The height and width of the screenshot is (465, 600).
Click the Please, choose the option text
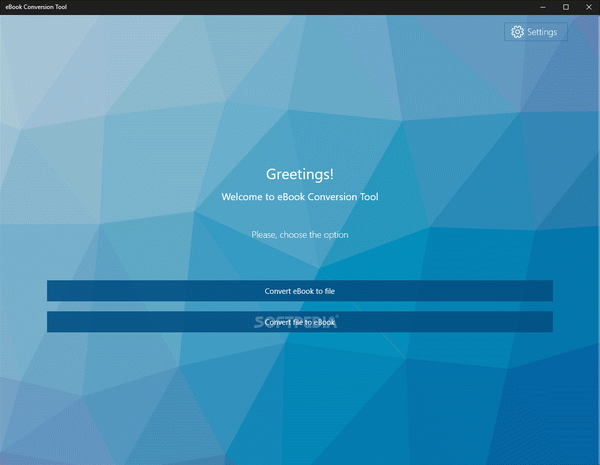coord(300,235)
